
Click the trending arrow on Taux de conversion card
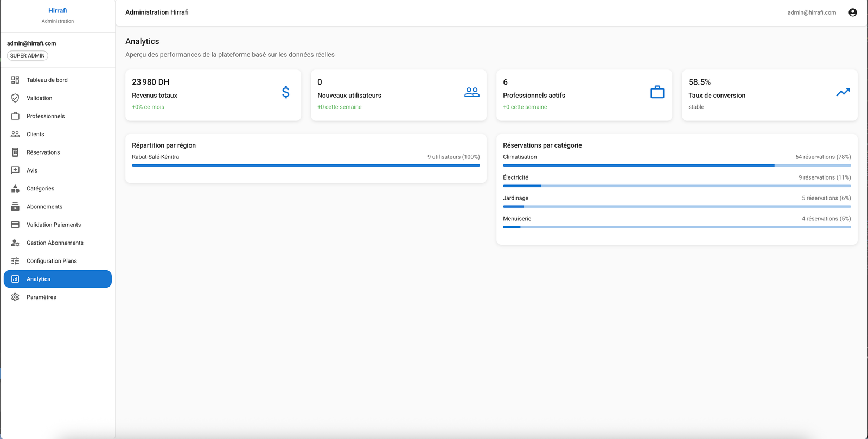843,92
